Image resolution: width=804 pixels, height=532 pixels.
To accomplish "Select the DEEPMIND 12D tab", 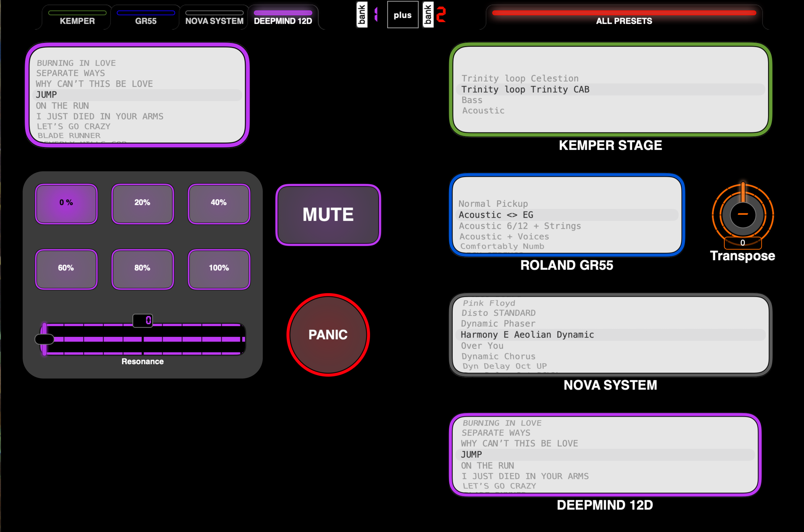I will click(283, 17).
